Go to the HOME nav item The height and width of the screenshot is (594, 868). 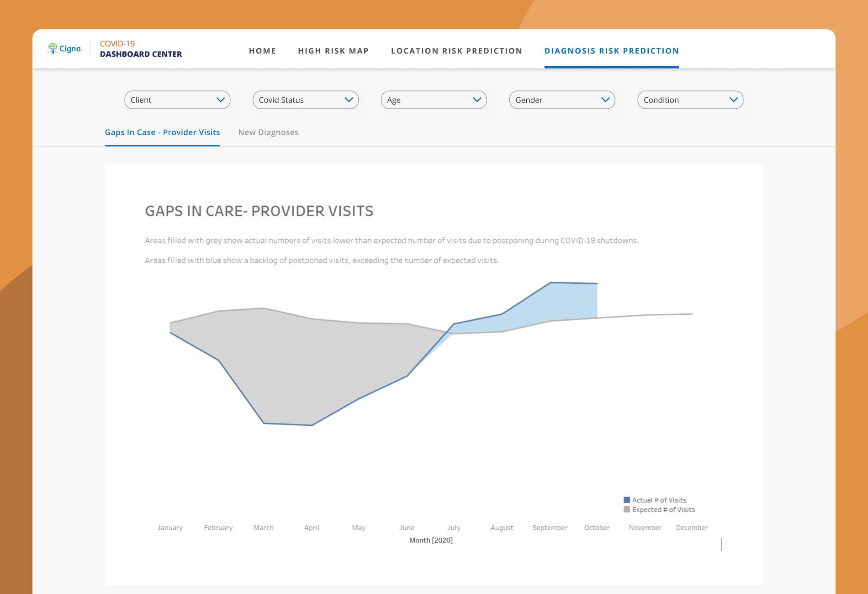pos(262,51)
